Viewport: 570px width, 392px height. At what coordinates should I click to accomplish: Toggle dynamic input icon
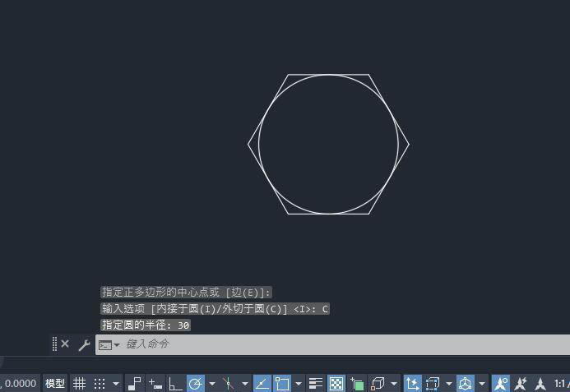(155, 384)
